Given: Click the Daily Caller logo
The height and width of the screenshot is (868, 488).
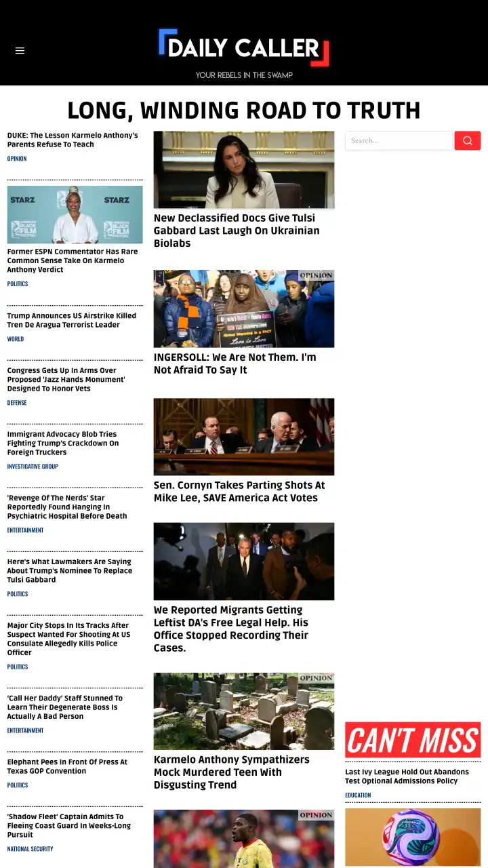Looking at the screenshot, I should (244, 48).
